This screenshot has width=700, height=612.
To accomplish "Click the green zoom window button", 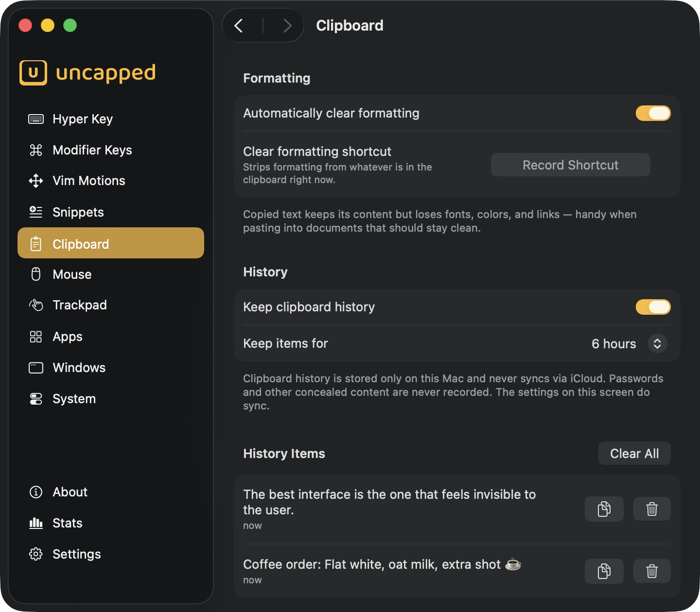I will [x=70, y=25].
